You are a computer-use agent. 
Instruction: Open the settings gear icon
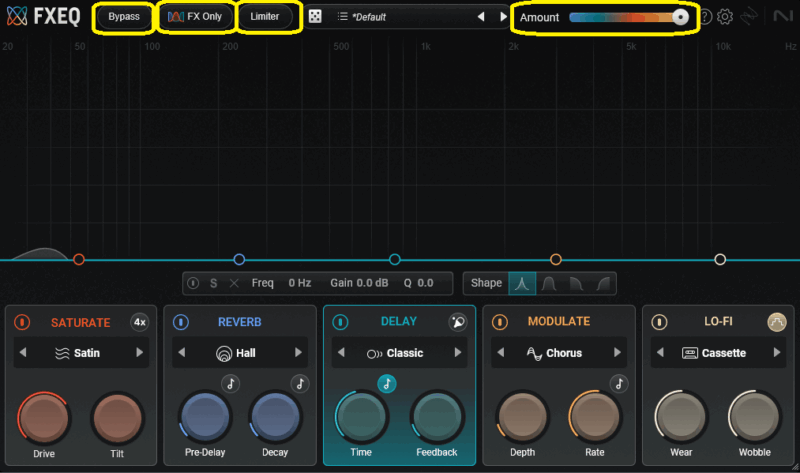[725, 17]
